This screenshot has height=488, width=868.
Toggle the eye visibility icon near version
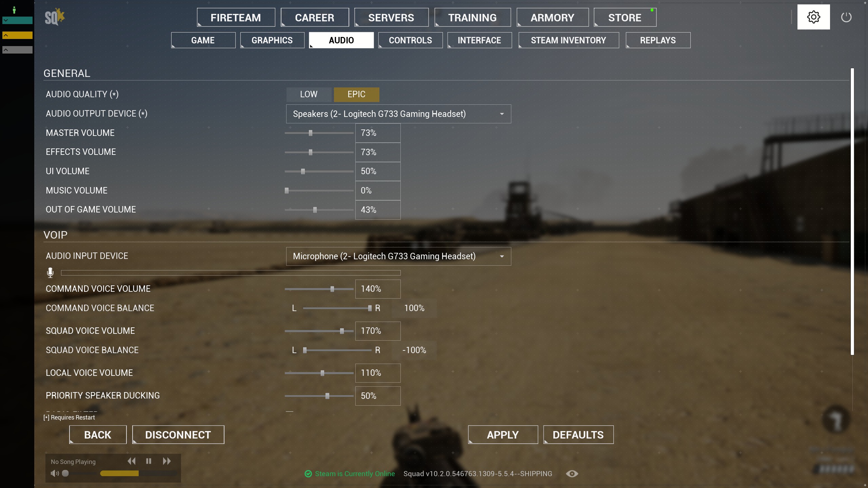point(572,474)
